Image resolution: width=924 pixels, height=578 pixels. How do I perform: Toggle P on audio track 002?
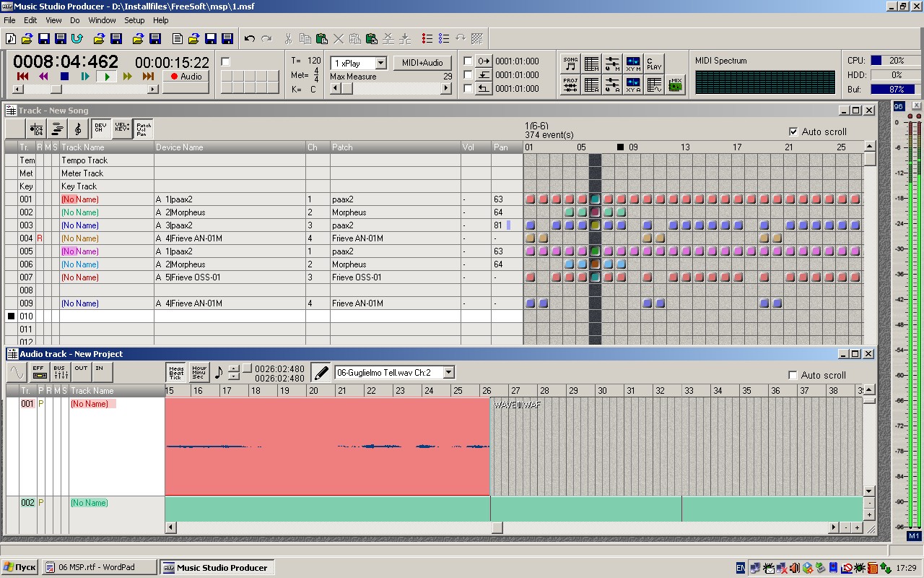40,503
